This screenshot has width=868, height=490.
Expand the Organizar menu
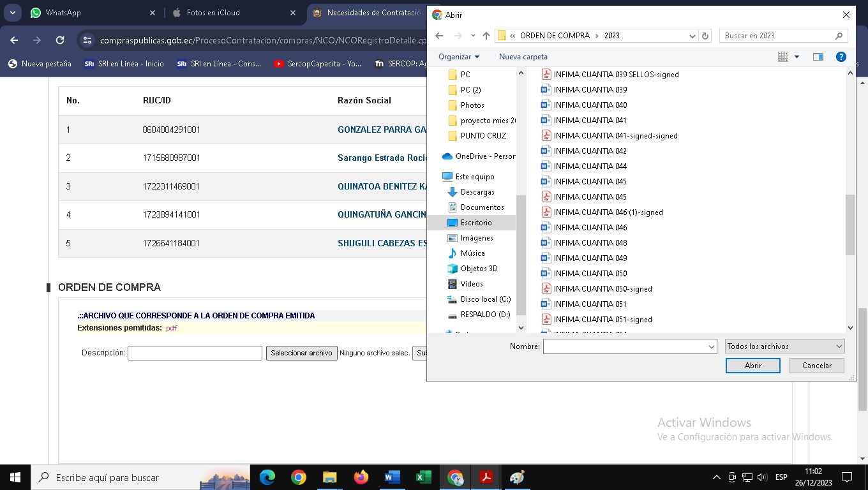click(458, 57)
